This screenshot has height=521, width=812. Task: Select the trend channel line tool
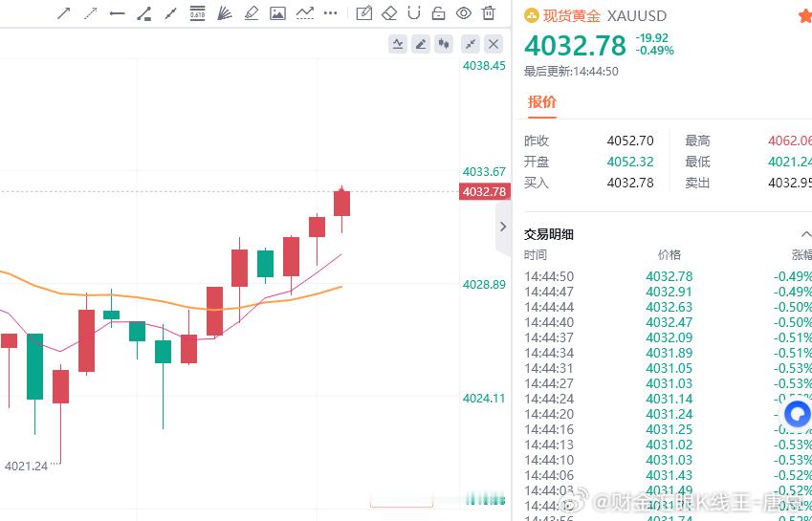(x=170, y=13)
